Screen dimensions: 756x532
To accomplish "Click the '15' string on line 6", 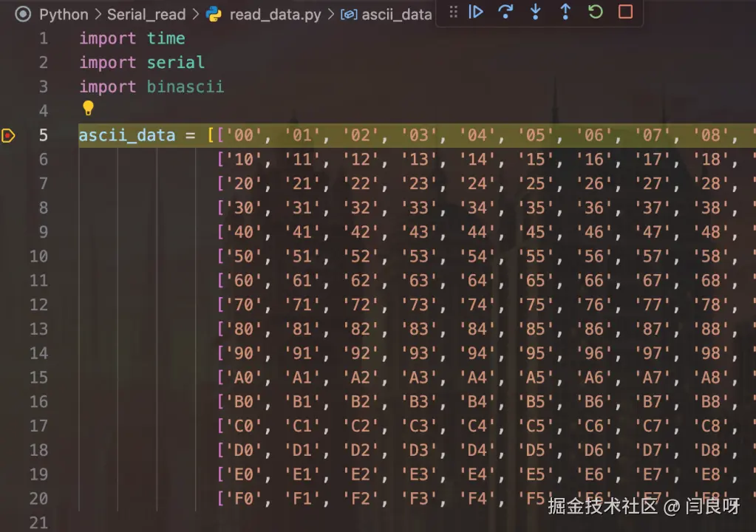I will [536, 160].
